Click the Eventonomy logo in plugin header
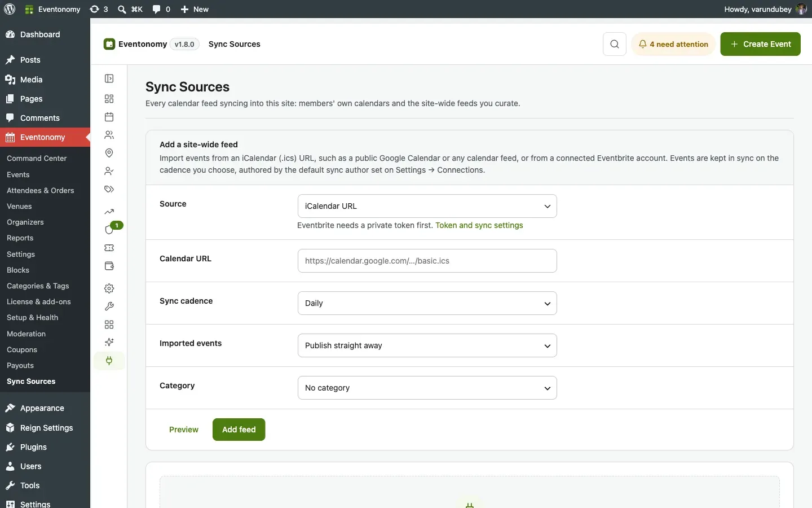This screenshot has width=812, height=508. pyautogui.click(x=109, y=44)
